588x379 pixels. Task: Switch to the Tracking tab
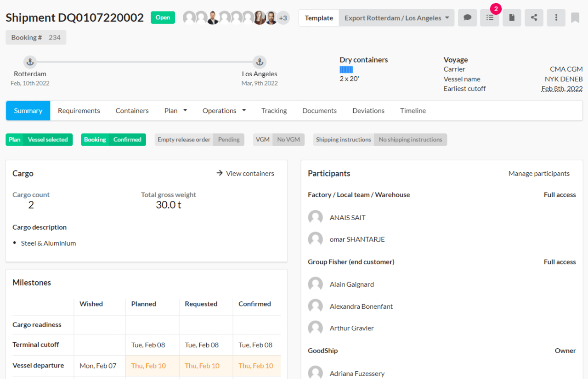tap(274, 110)
